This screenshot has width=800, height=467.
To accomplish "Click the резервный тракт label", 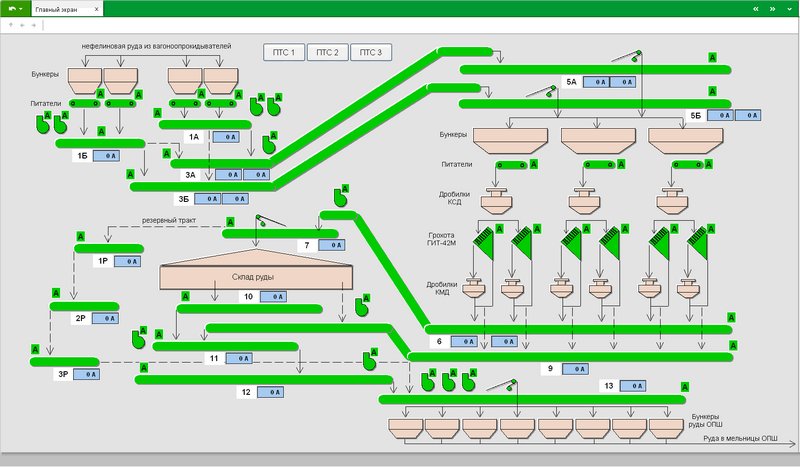I will (169, 220).
